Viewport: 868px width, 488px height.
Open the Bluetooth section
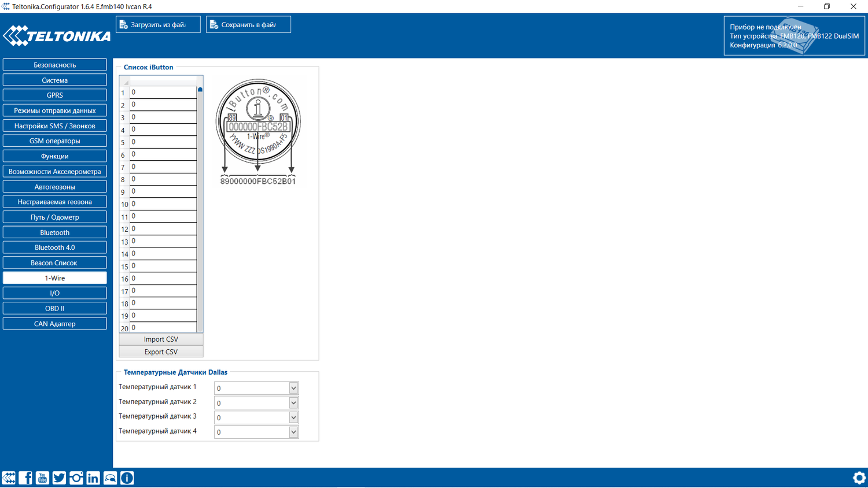click(x=55, y=232)
